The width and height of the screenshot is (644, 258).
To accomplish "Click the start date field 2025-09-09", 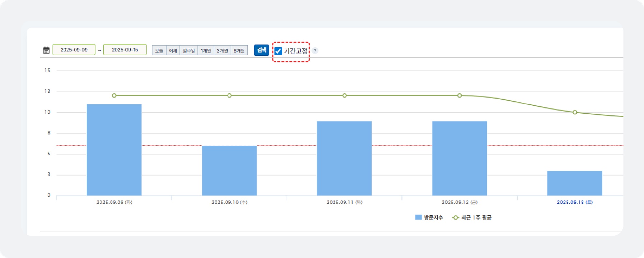I will tap(74, 50).
